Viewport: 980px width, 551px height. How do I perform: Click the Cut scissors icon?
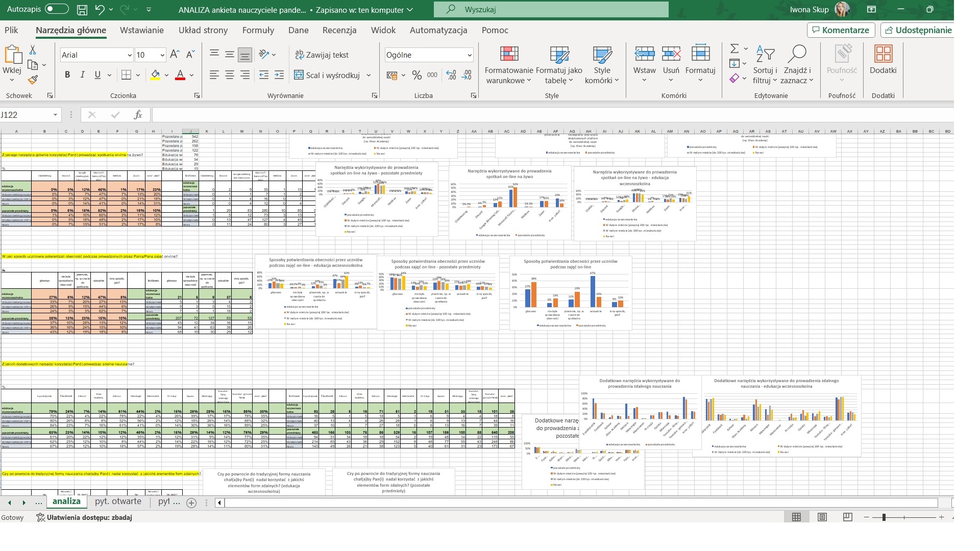33,50
